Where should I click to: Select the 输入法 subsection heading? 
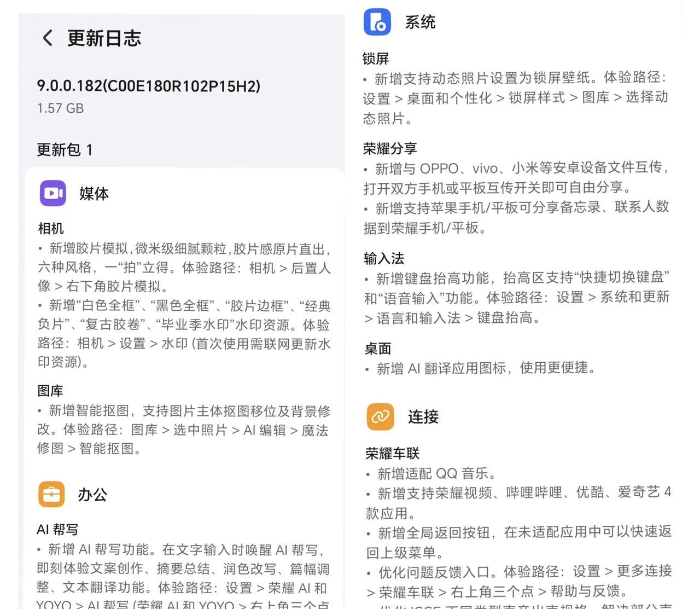(384, 258)
